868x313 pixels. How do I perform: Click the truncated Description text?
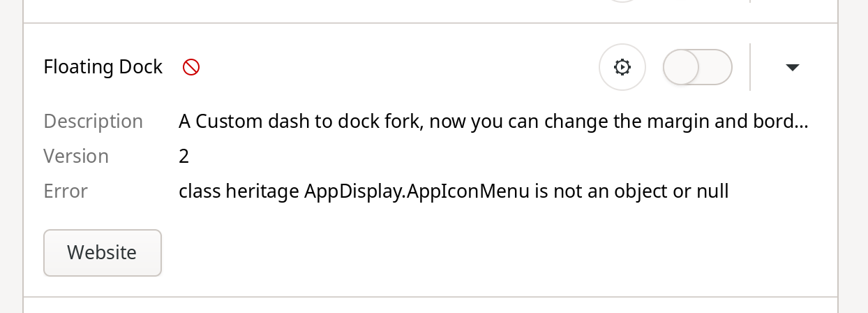[493, 122]
